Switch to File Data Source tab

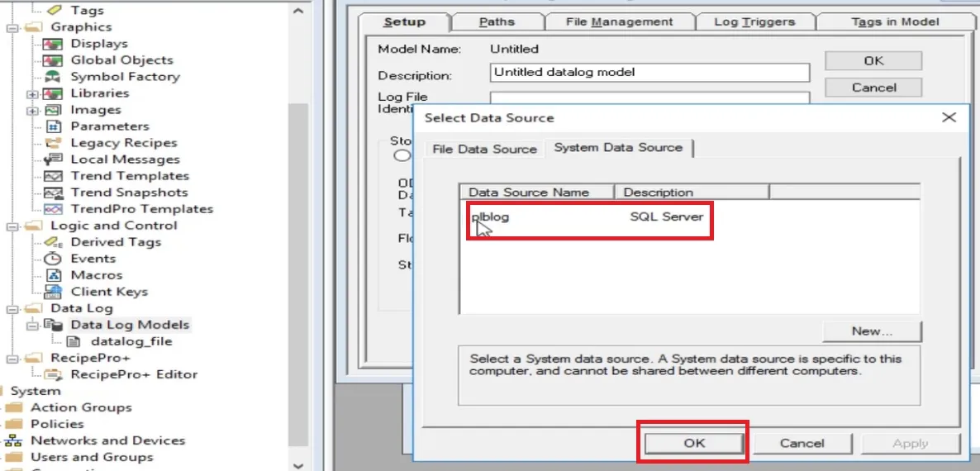(484, 150)
